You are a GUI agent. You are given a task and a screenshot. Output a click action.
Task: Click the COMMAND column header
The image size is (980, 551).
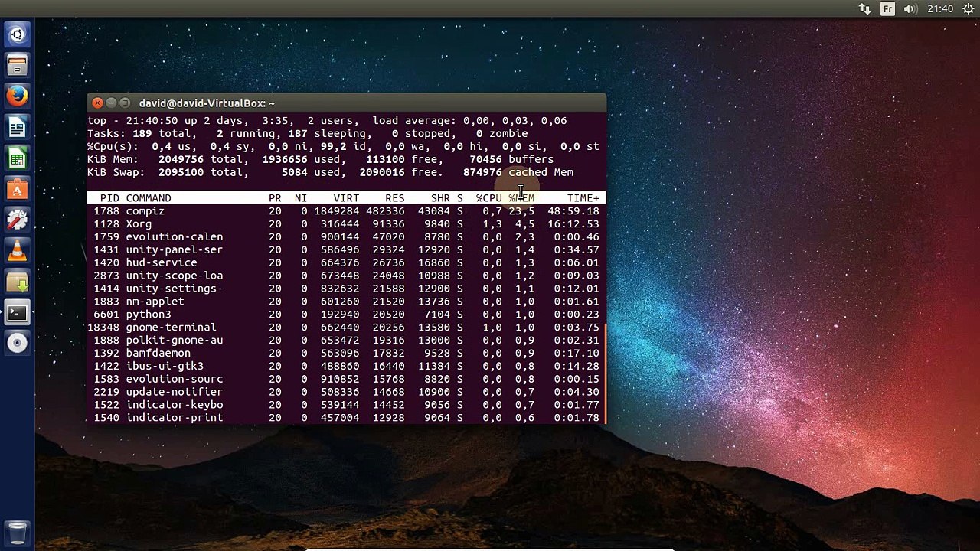coord(149,198)
